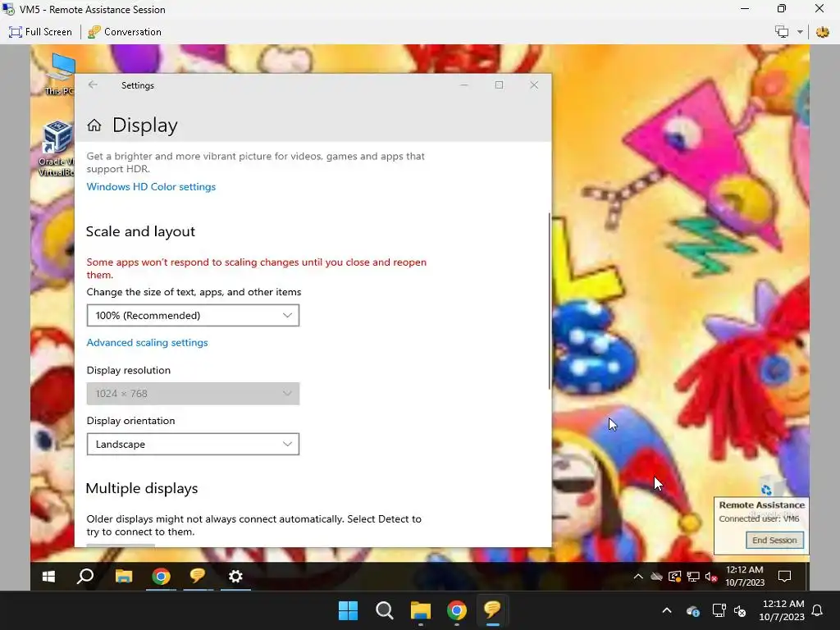This screenshot has width=840, height=630.
Task: Click the Scale and layout heading
Action: pyautogui.click(x=140, y=231)
